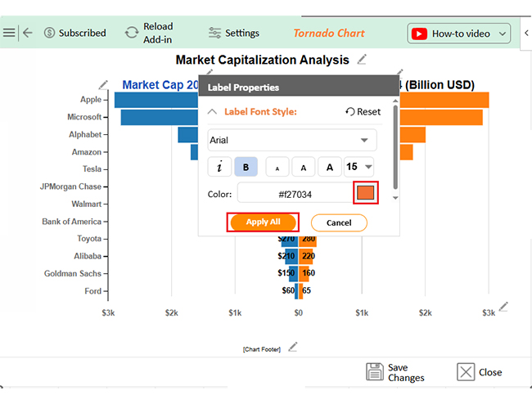Click Tornado Chart heading
Viewport: 532px width, 404px height.
pos(329,34)
